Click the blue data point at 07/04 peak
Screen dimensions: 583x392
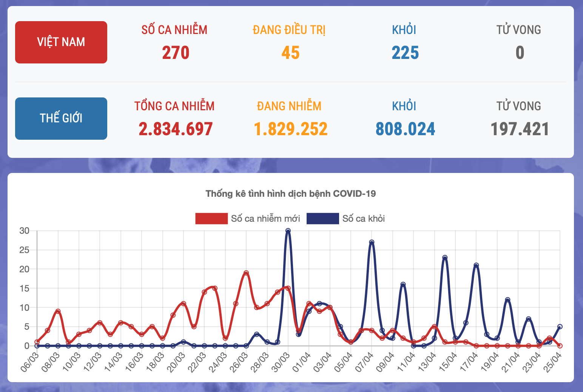(x=372, y=242)
